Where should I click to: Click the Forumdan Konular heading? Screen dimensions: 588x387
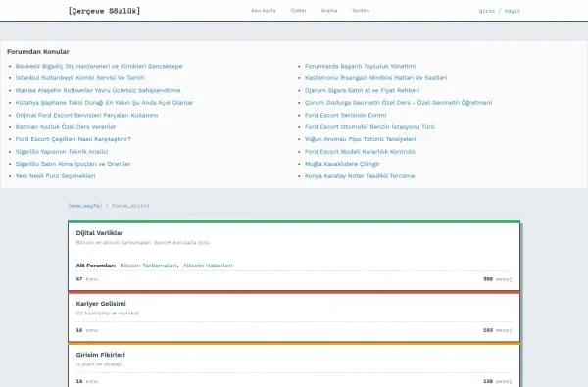tap(38, 51)
